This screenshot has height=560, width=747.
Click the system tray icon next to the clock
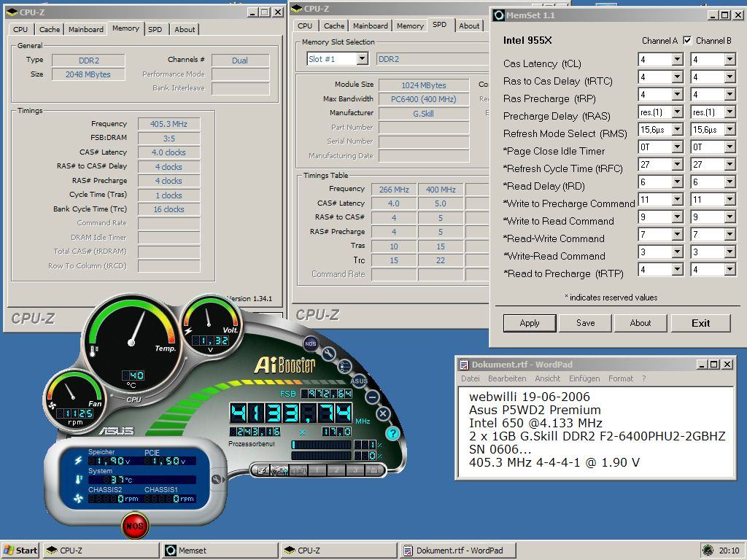click(708, 551)
